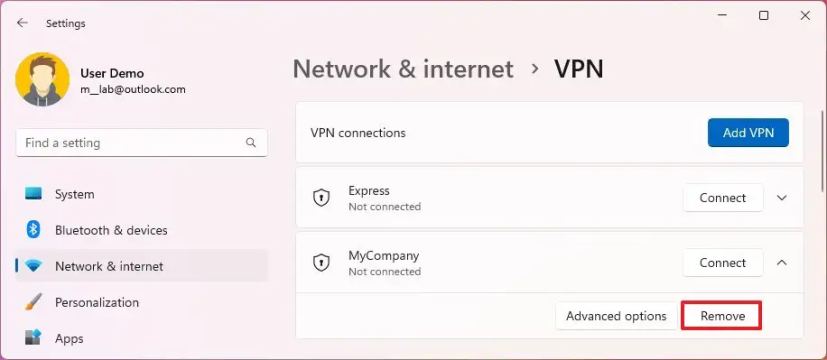The height and width of the screenshot is (360, 827).
Task: Connect to the MyCompany VPN
Action: 723,262
